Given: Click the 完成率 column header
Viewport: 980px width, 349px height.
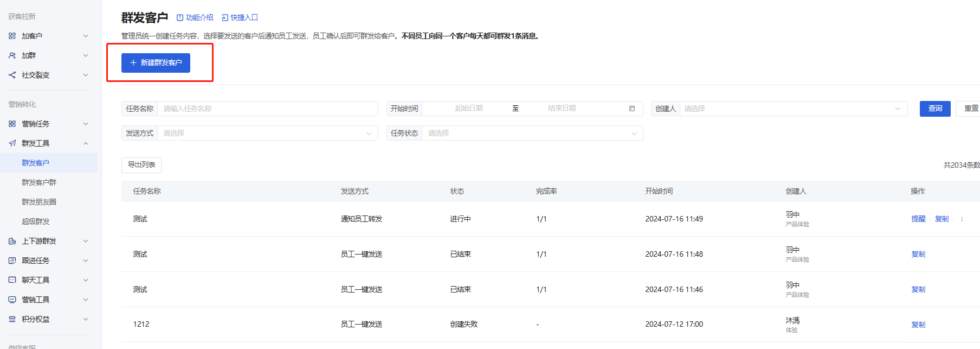Looking at the screenshot, I should [546, 192].
